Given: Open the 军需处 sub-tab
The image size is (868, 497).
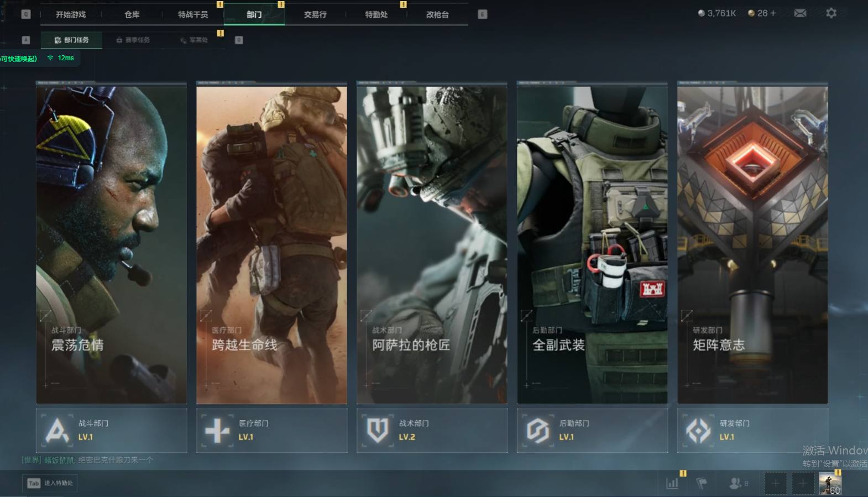Looking at the screenshot, I should 194,40.
